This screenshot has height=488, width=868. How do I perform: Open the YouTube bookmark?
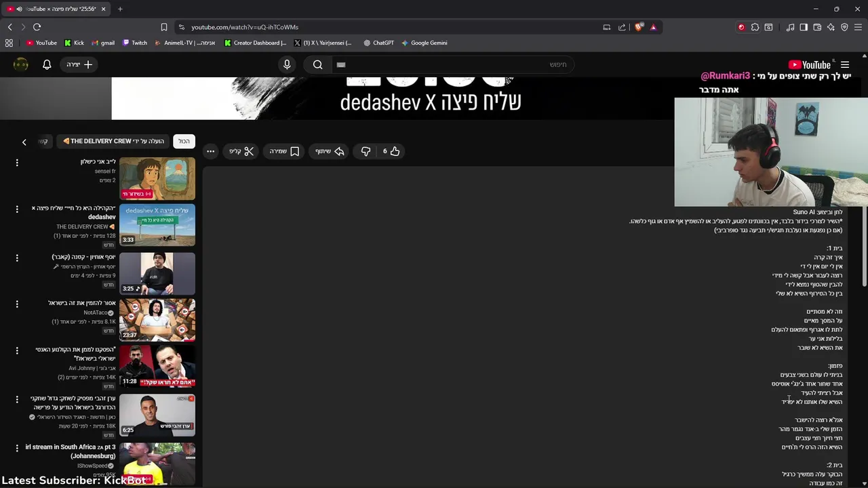click(x=41, y=43)
